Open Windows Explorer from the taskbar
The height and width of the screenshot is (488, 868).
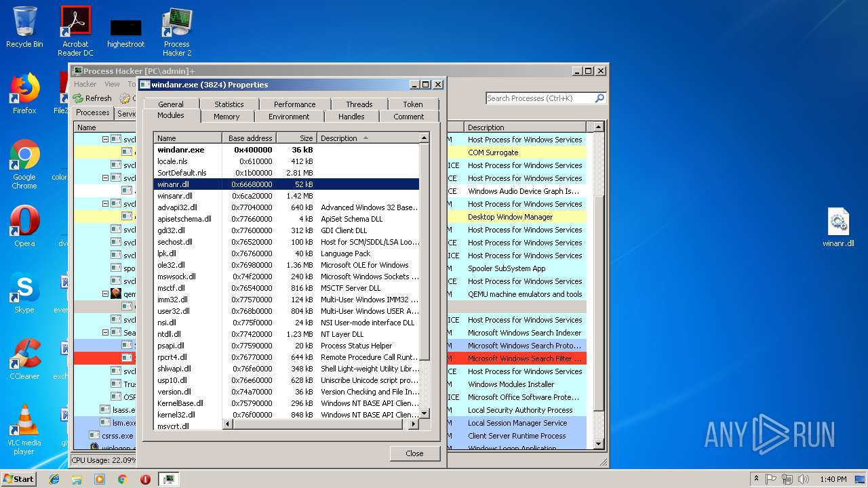click(x=77, y=479)
